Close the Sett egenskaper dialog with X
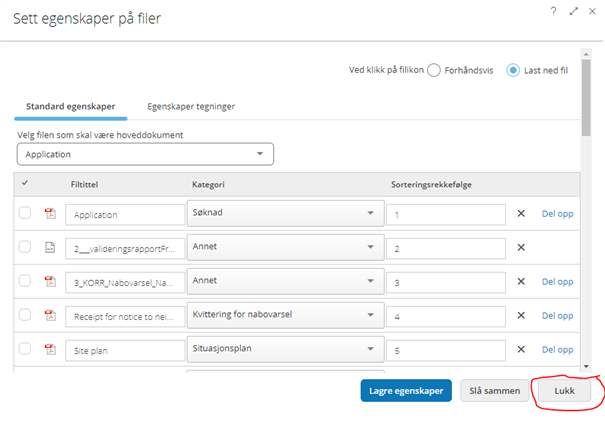605x421 pixels. click(592, 12)
